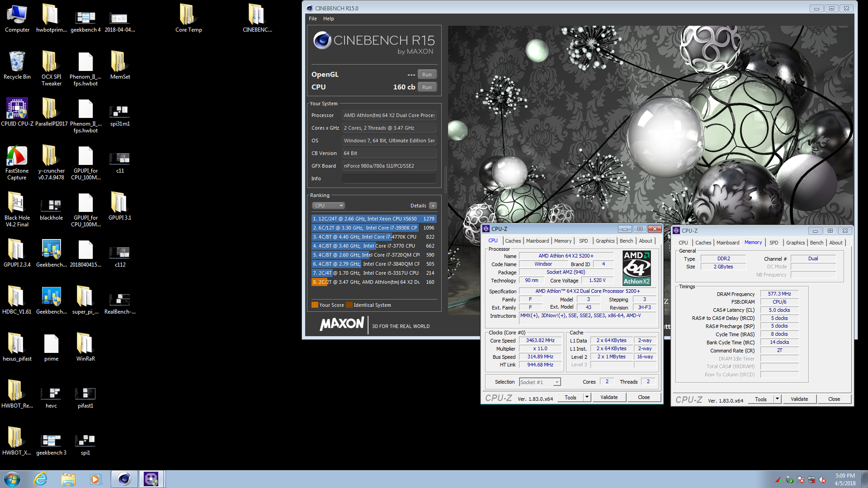Screen dimensions: 868x488
Task: Open the Recycle Bin icon
Action: [x=17, y=66]
